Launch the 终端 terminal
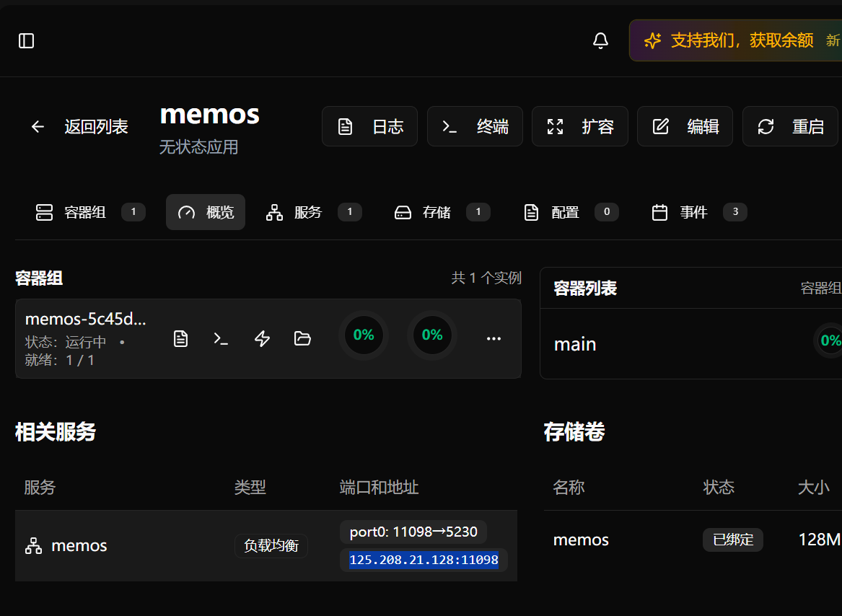This screenshot has width=842, height=616. pos(475,126)
